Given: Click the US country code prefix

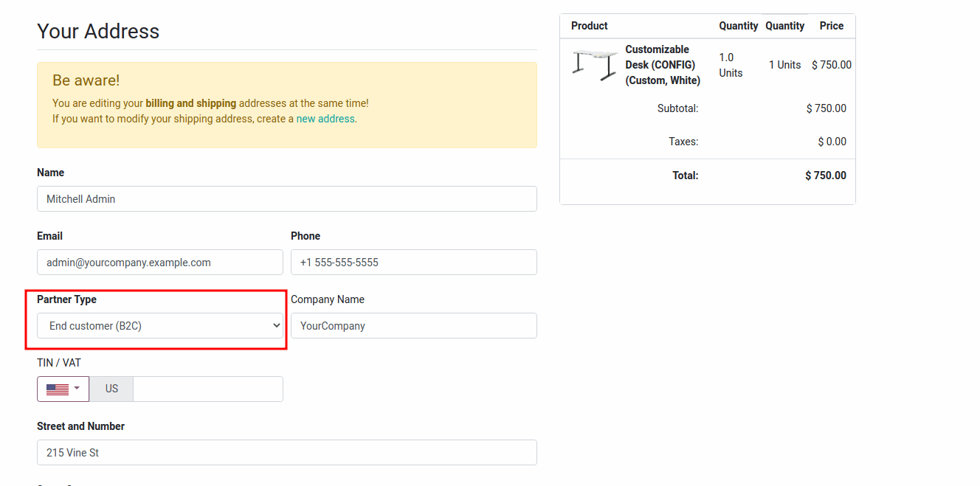Looking at the screenshot, I should pos(111,389).
